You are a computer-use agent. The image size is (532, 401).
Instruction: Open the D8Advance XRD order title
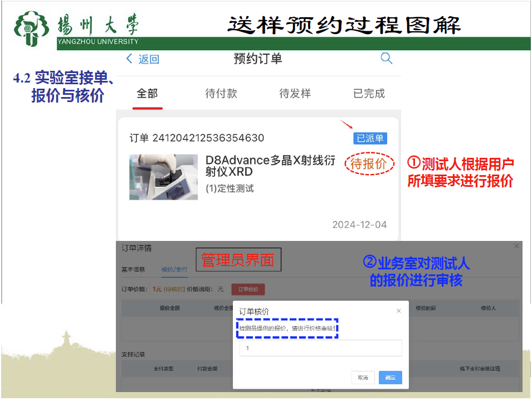[x=271, y=166]
